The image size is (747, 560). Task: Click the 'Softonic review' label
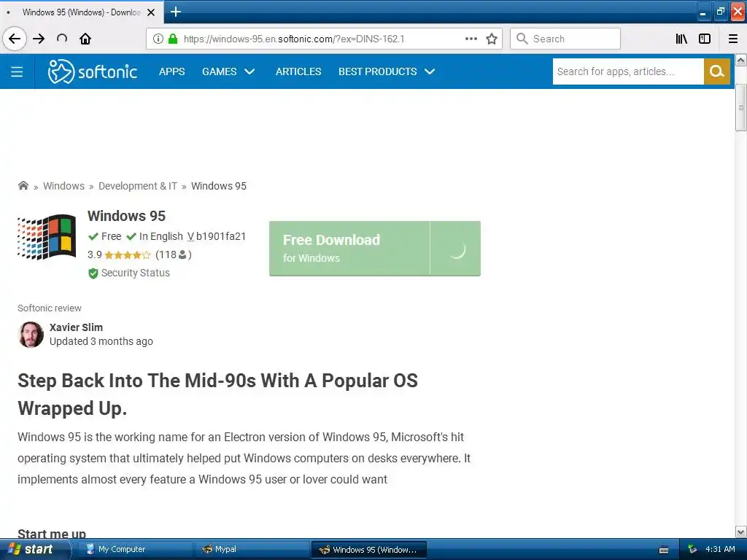click(x=50, y=308)
